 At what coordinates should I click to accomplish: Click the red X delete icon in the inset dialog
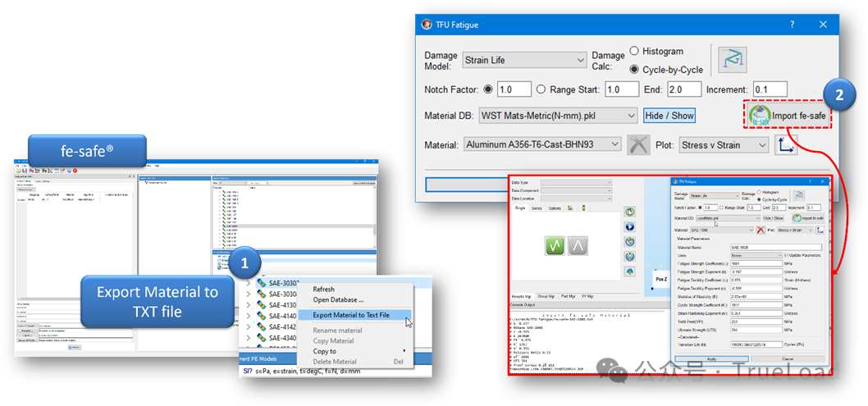click(x=761, y=230)
